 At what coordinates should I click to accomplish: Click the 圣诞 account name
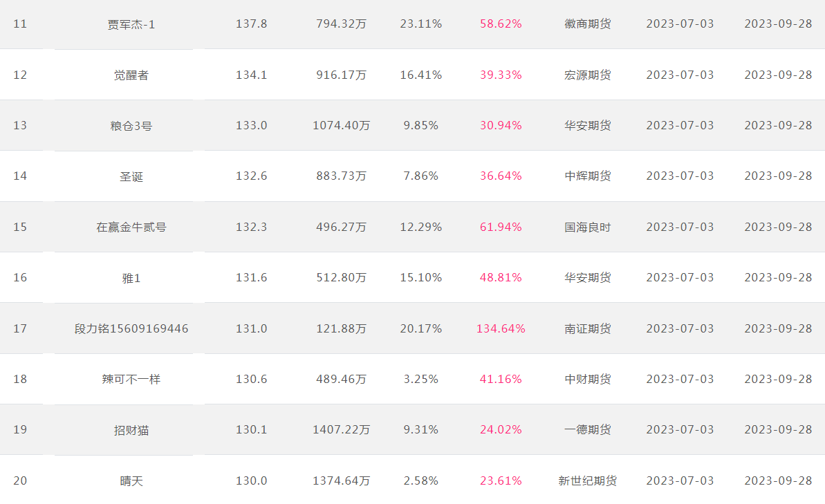coord(131,177)
